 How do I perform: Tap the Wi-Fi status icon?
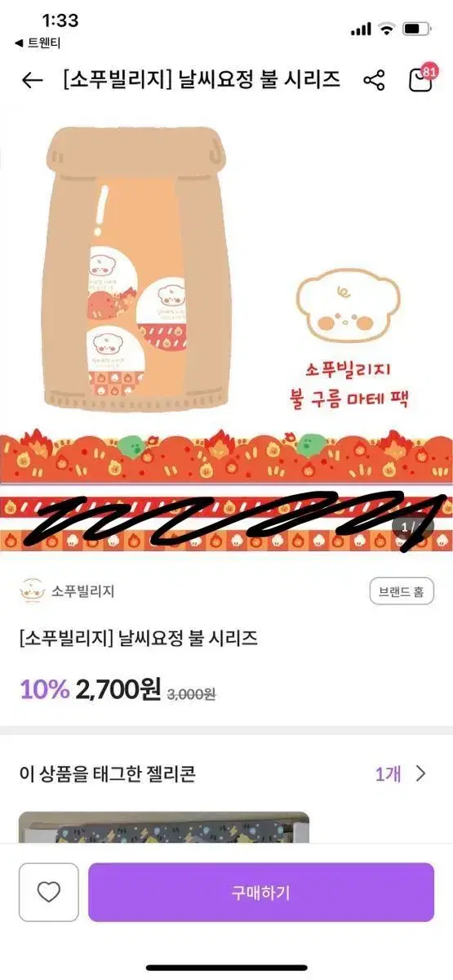click(386, 29)
